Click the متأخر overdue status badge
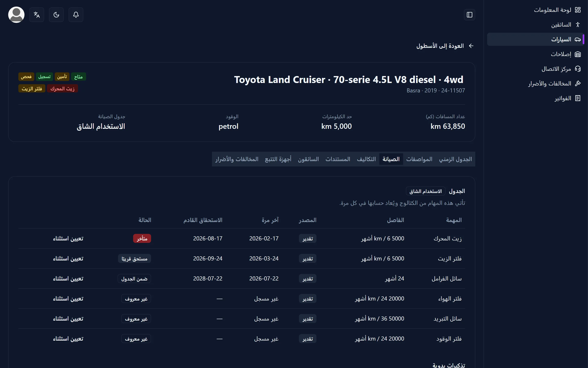 coord(142,239)
